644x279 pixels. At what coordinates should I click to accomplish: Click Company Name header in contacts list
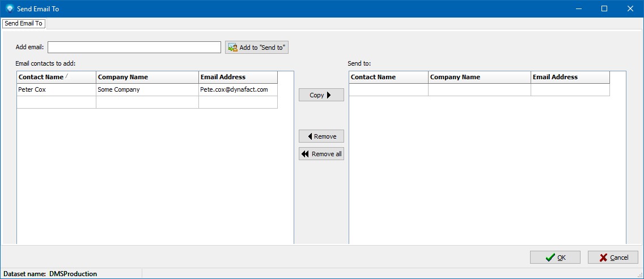pos(147,77)
